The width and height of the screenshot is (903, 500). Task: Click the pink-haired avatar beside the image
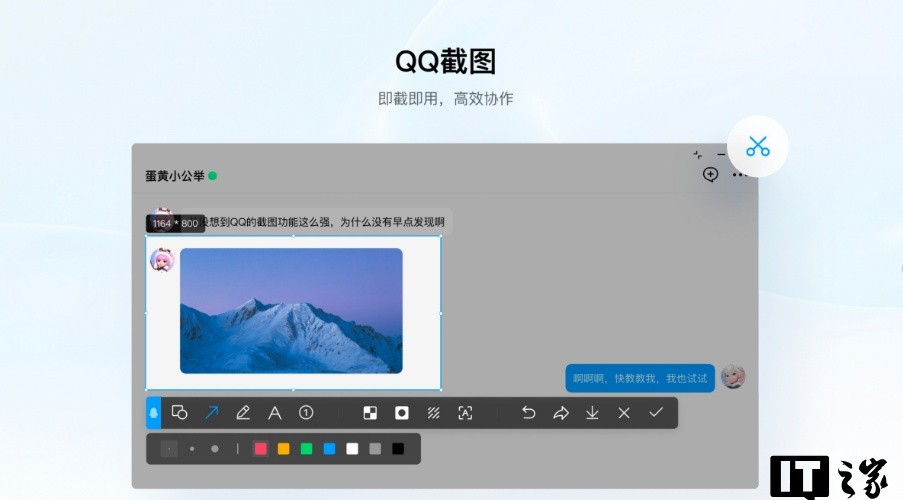click(x=162, y=260)
